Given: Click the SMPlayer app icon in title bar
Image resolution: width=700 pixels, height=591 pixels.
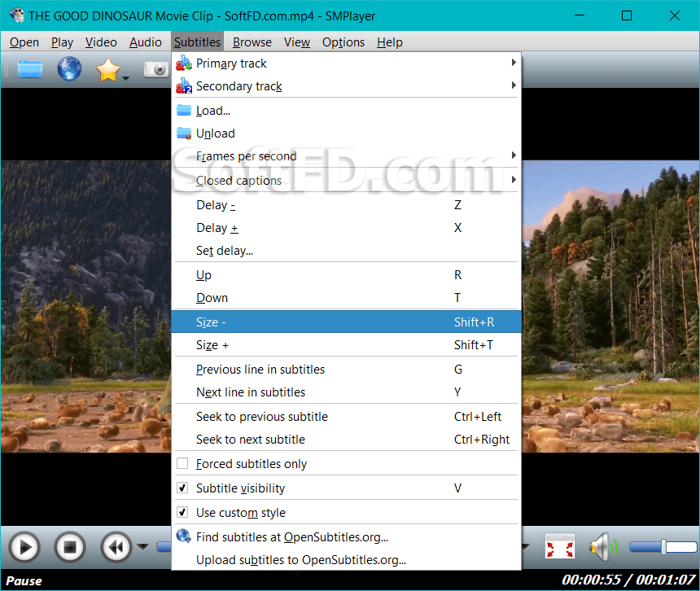Looking at the screenshot, I should pos(16,15).
